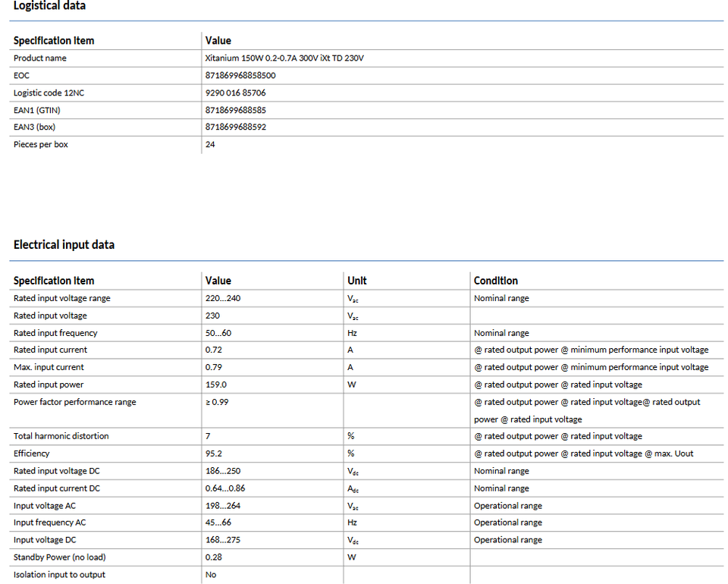The width and height of the screenshot is (728, 584).
Task: Click the 'Logistic code 12NC' label
Action: point(49,93)
